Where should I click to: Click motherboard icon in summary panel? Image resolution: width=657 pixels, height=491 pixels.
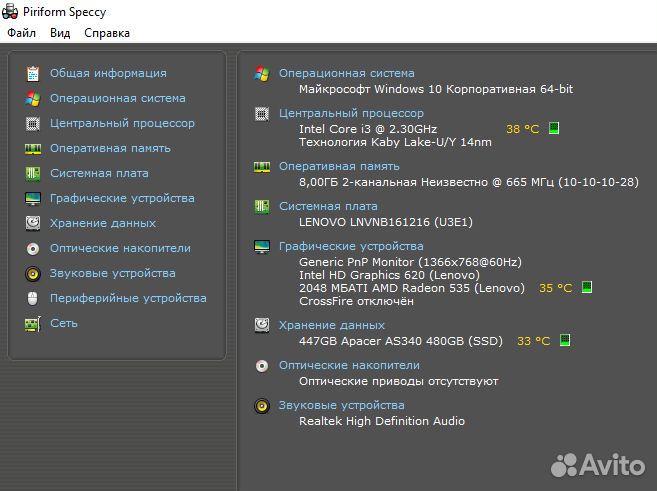point(262,207)
